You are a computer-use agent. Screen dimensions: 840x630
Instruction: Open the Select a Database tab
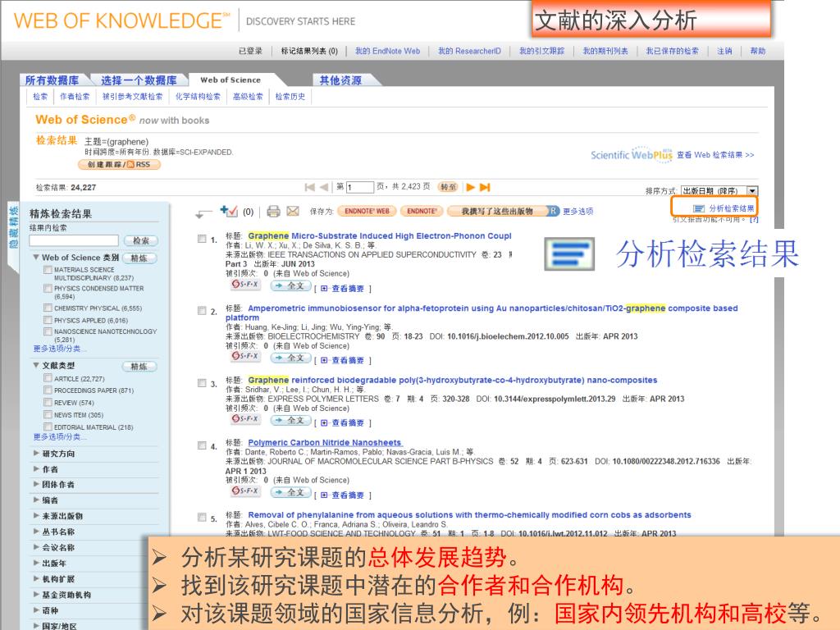139,80
